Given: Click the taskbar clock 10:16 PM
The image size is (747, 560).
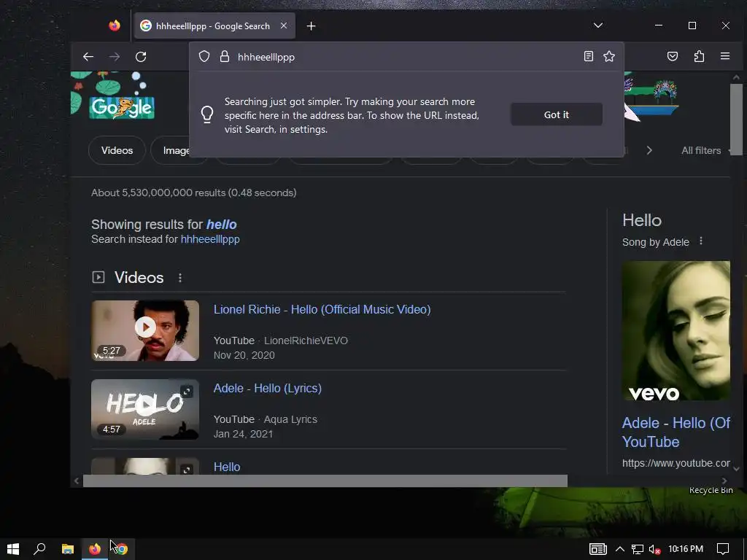Looking at the screenshot, I should tap(686, 549).
